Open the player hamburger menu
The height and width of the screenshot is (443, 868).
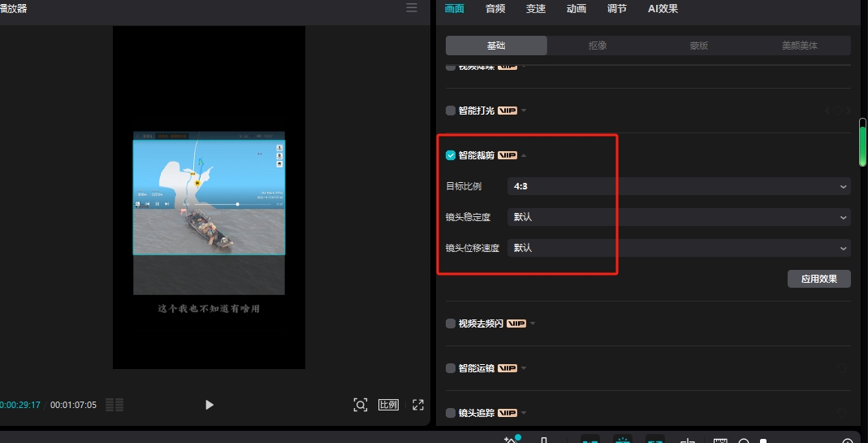[x=412, y=8]
